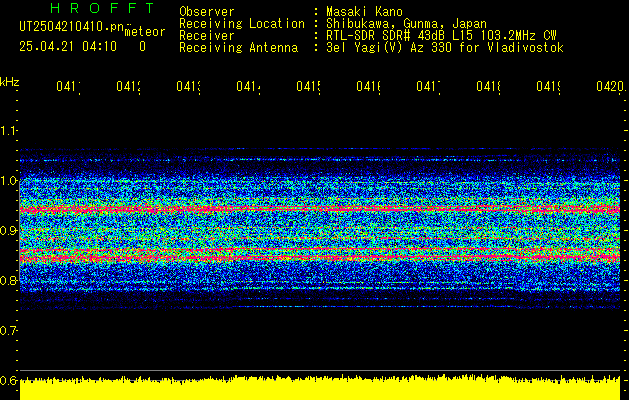Click the 0413 time axis marker

(x=188, y=86)
